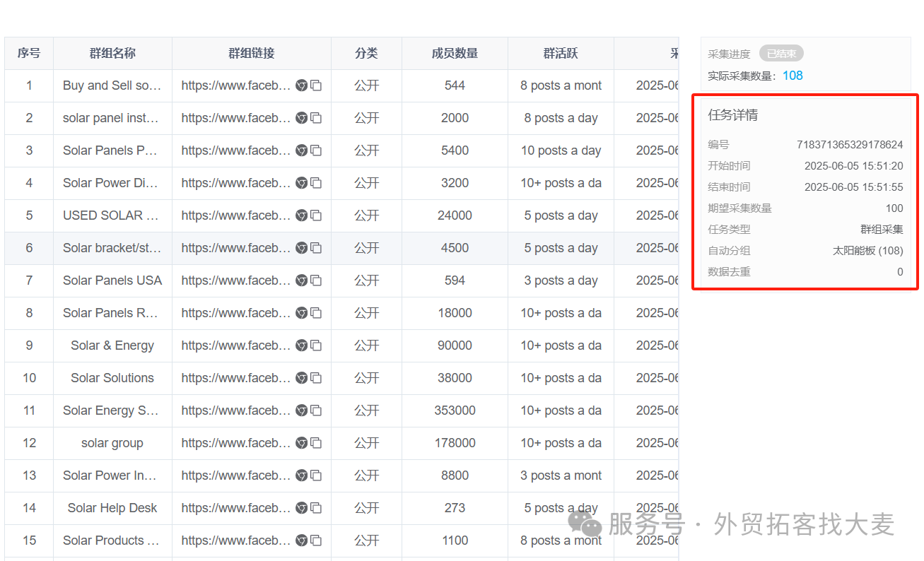Click member count 353000
Screen dimensions: 924x561
[x=455, y=411]
